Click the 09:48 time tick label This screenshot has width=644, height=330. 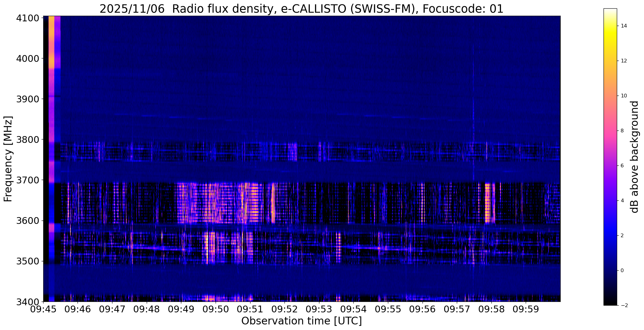pos(147,309)
